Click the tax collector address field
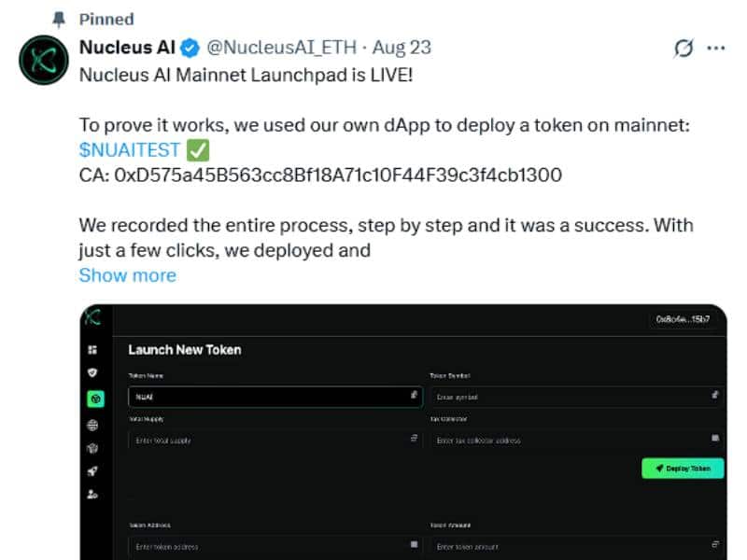The width and height of the screenshot is (747, 560). click(571, 440)
